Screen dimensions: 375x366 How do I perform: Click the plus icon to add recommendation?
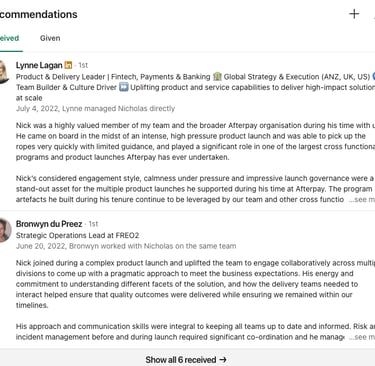tap(354, 14)
